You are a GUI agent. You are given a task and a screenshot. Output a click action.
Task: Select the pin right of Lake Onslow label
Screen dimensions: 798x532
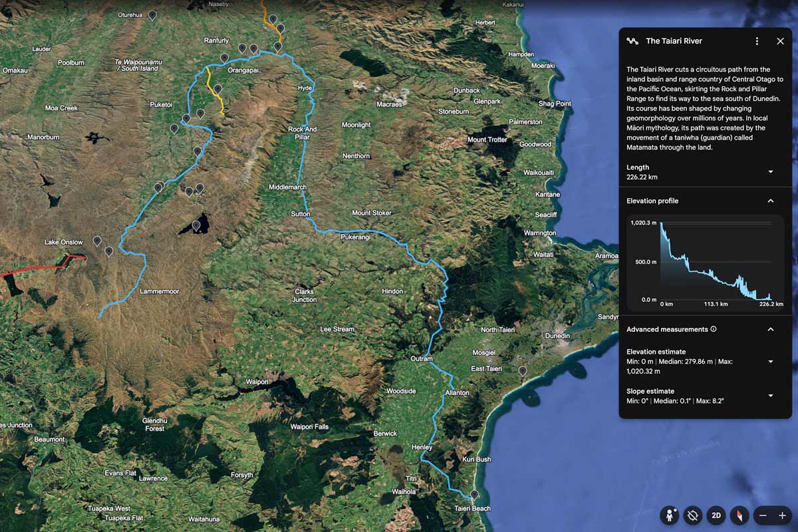[x=97, y=241]
